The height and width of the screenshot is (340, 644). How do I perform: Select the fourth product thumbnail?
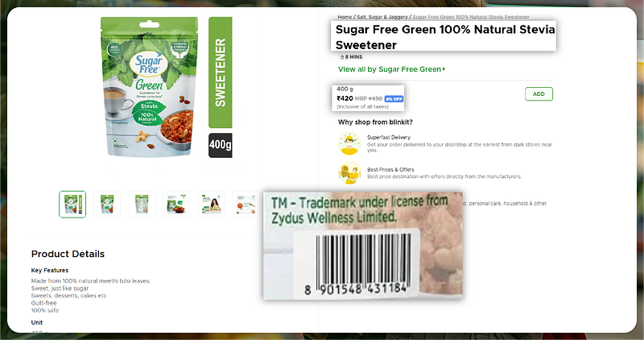[176, 204]
